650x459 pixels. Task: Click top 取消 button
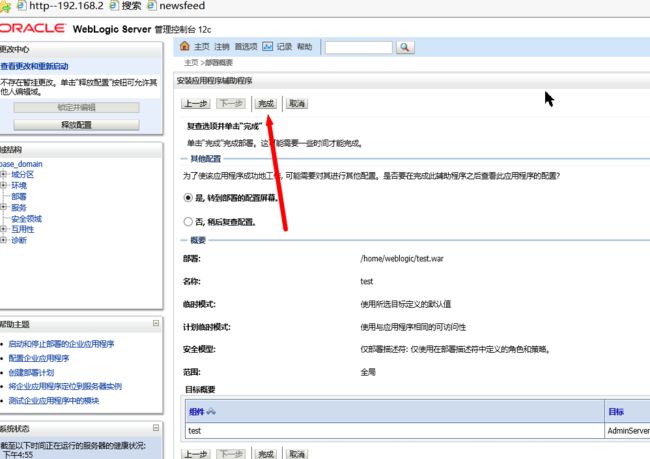pos(297,104)
